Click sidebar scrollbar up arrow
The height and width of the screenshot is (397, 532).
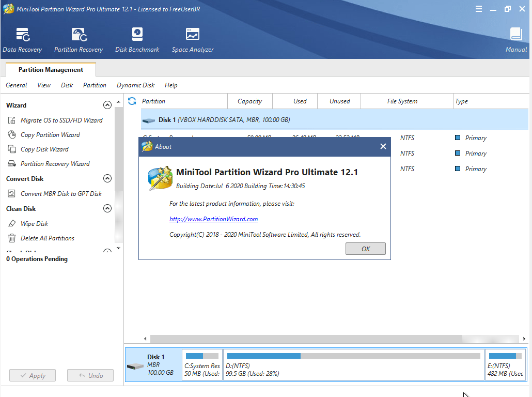[x=118, y=102]
